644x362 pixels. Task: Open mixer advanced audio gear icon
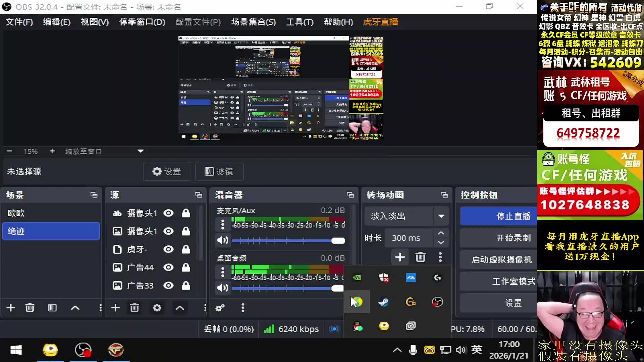point(220,308)
